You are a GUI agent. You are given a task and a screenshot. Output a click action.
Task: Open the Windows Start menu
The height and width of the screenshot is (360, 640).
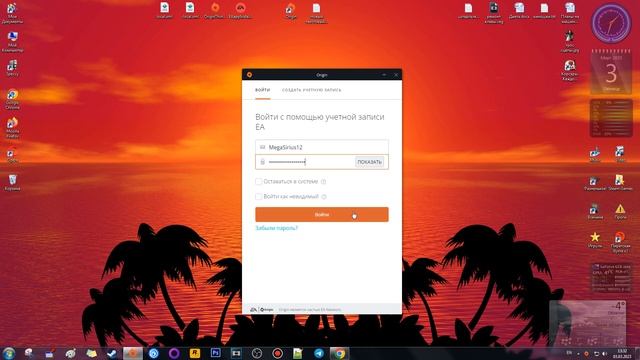click(9, 353)
